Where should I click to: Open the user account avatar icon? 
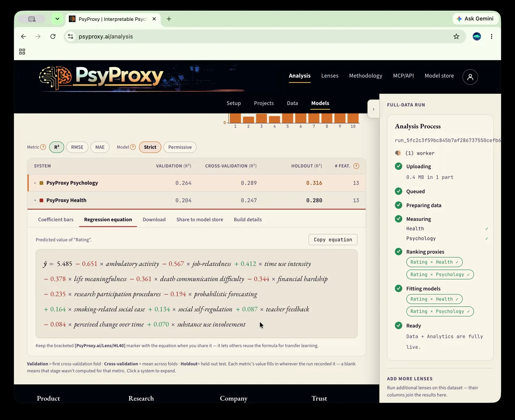(x=470, y=77)
